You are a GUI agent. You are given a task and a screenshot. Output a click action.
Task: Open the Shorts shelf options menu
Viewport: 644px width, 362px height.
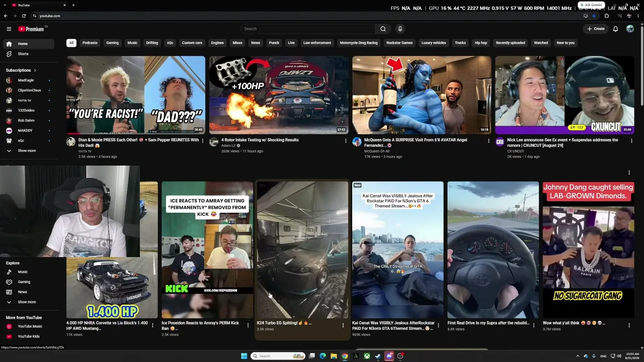click(629, 172)
